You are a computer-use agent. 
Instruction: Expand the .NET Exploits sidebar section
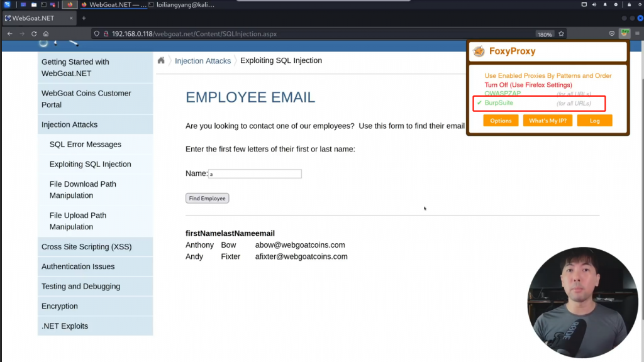tap(96, 326)
